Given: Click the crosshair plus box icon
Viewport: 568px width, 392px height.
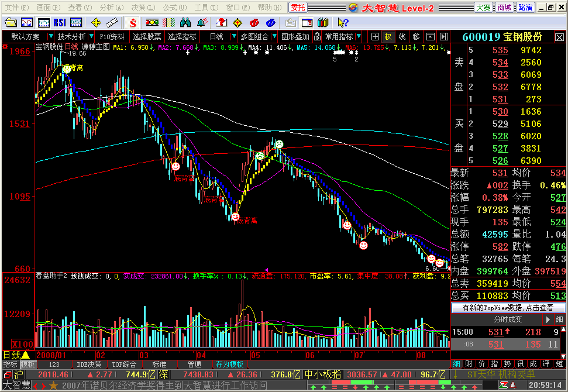Looking at the screenshot, I should 375,37.
